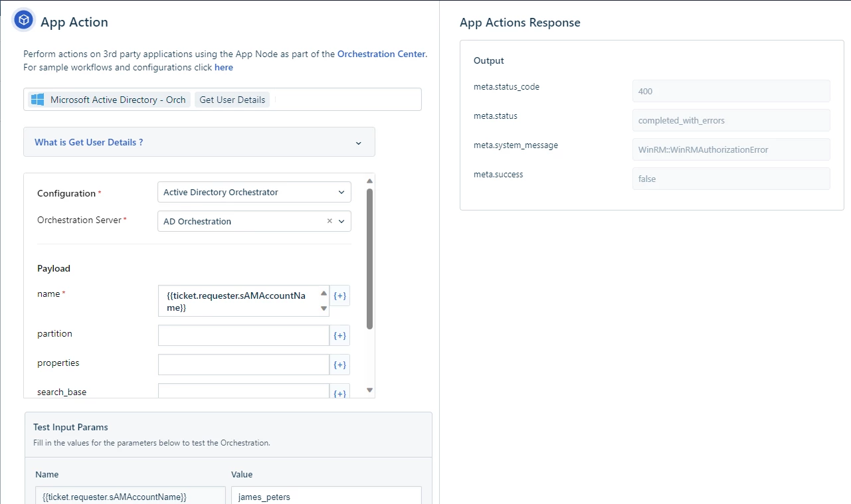Click the Windows logo icon in app selector

tap(38, 100)
